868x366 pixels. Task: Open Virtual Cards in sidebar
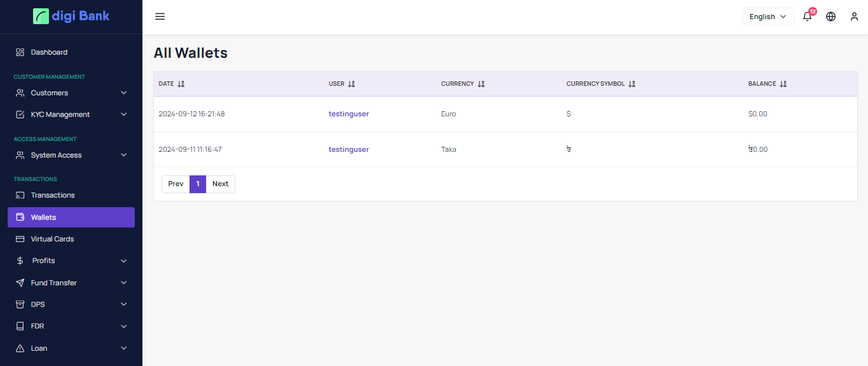[52, 239]
